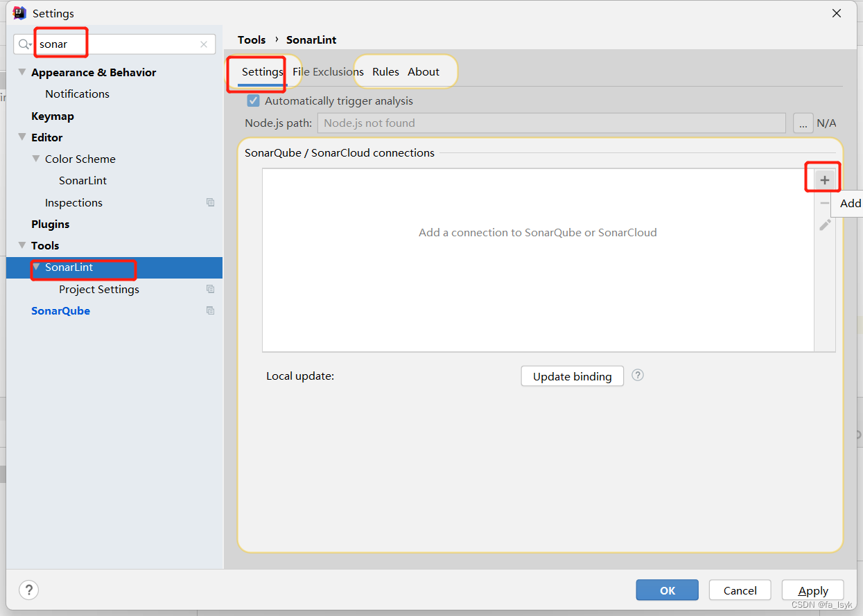Click the help icon beside Update binding
Image resolution: width=863 pixels, height=616 pixels.
click(x=638, y=375)
